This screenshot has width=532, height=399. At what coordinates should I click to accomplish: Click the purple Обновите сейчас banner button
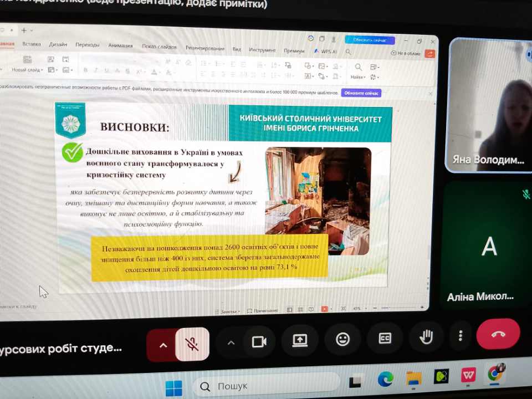(x=361, y=93)
